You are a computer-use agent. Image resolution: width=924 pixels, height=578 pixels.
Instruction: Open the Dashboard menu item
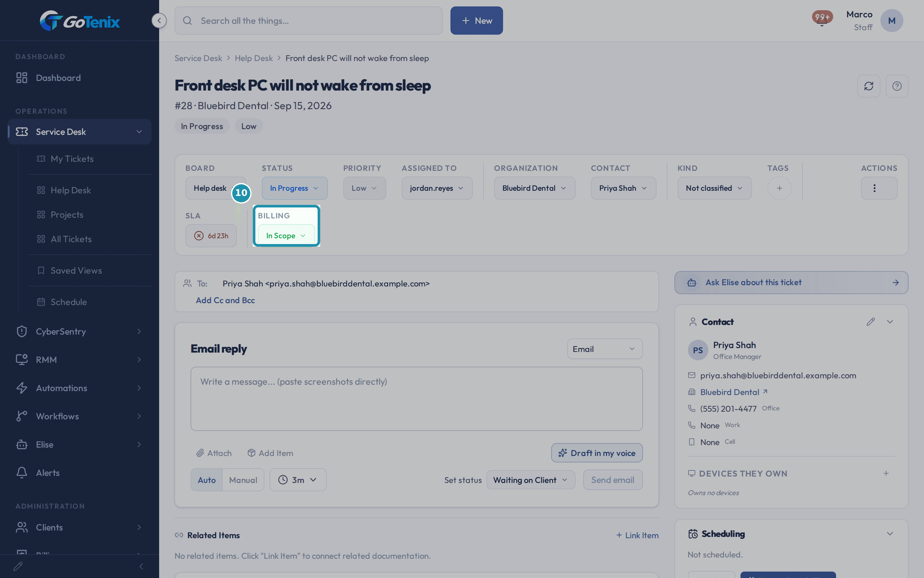point(80,78)
